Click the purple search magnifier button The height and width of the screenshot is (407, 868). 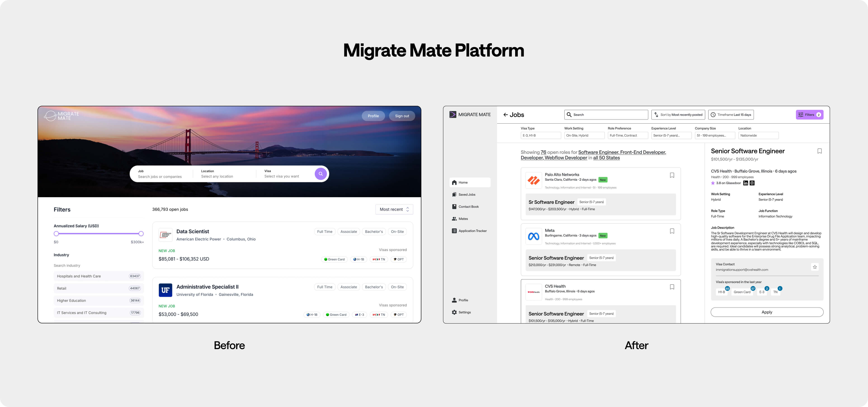click(x=321, y=174)
